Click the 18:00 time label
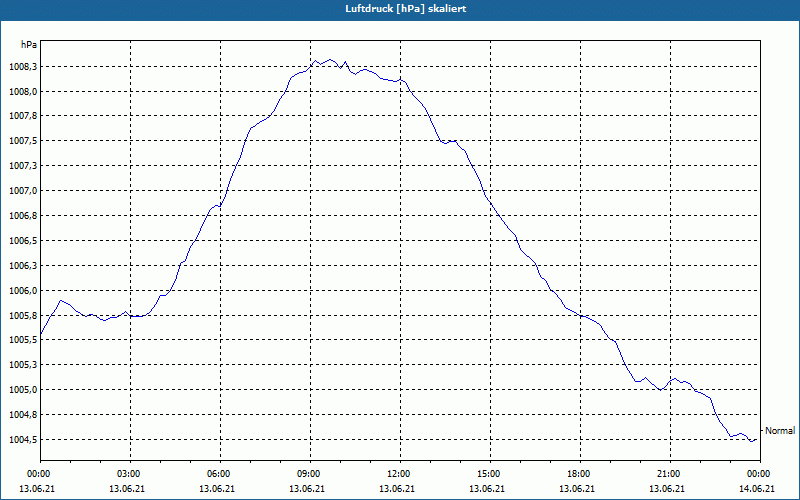This screenshot has height=500, width=800. pos(581,473)
